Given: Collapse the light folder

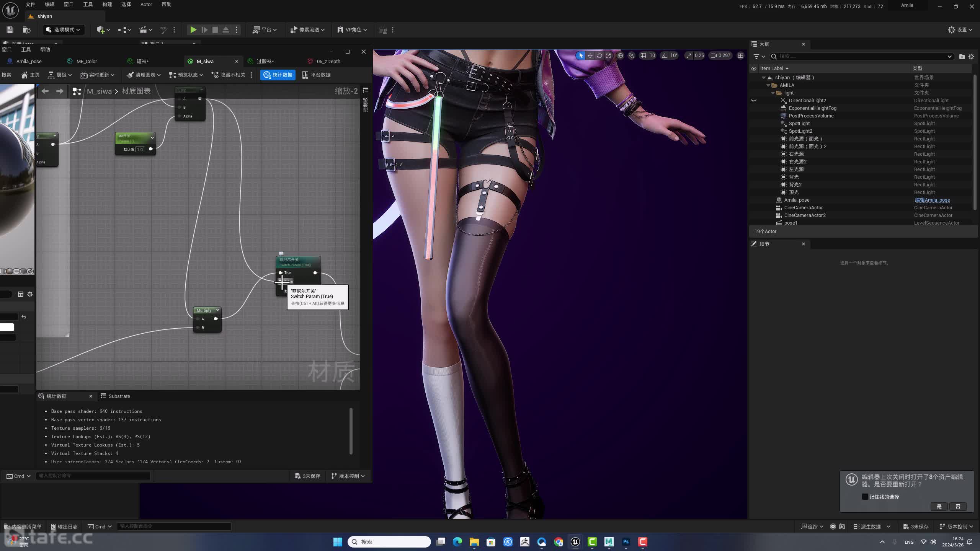Looking at the screenshot, I should (773, 93).
